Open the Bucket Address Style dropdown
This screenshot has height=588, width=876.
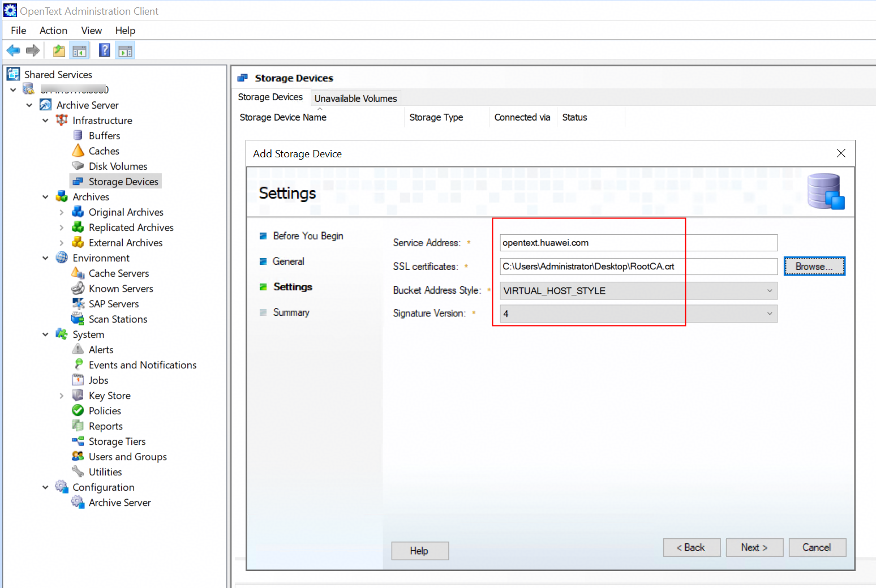coord(639,290)
